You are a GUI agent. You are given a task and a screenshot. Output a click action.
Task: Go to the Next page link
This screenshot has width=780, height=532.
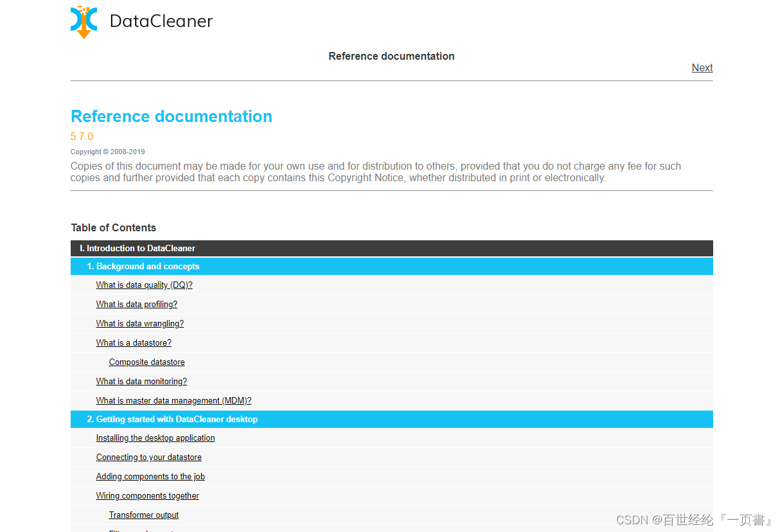(702, 67)
